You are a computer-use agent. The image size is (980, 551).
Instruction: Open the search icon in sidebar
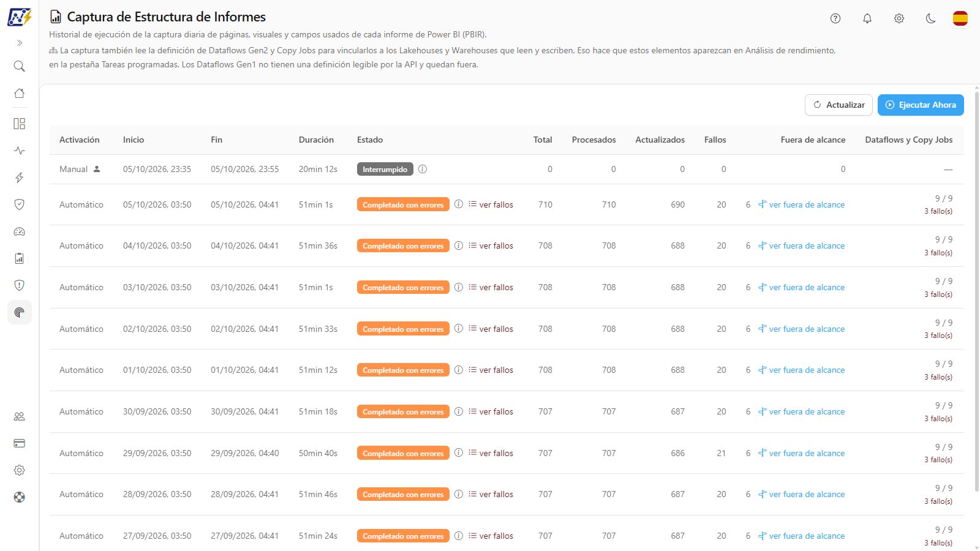click(x=20, y=66)
